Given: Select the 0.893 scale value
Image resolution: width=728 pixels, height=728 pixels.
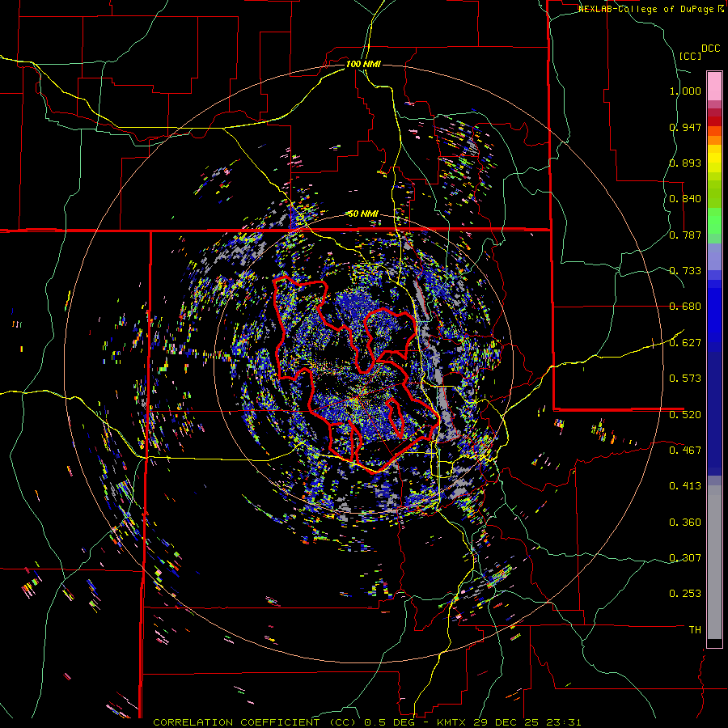Looking at the screenshot, I should point(685,163).
